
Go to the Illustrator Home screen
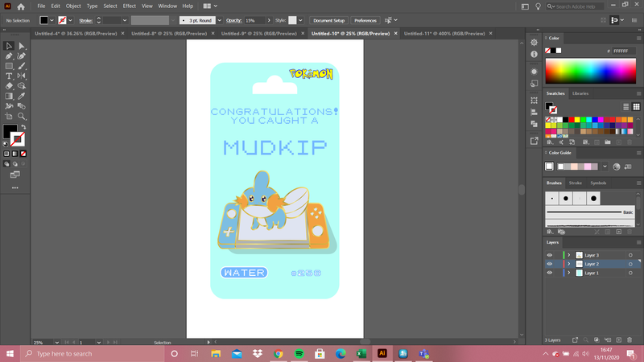pyautogui.click(x=21, y=6)
